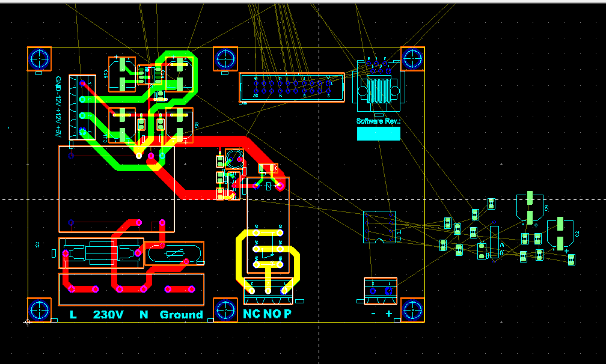
Task: Select the varistor footprint beside the fuse
Action: (x=174, y=253)
